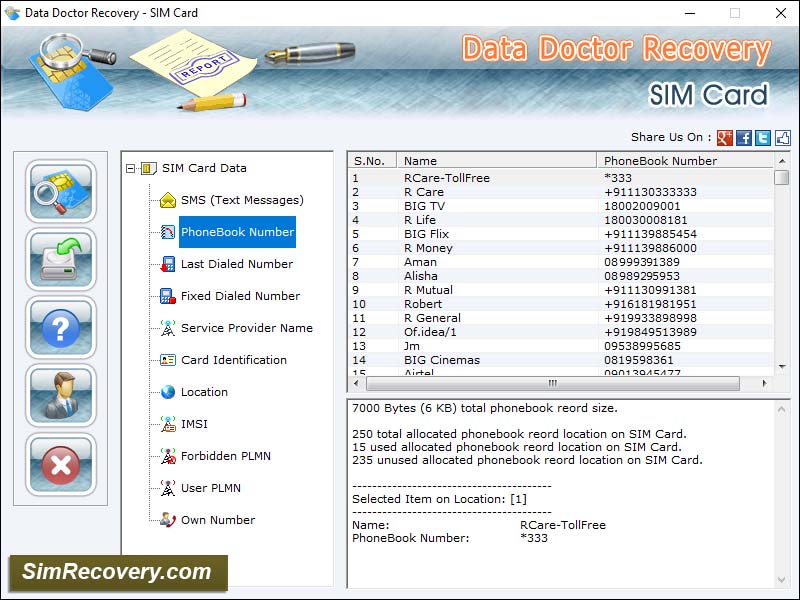Open User PLMN entry
Image resolution: width=800 pixels, height=600 pixels.
pos(211,488)
